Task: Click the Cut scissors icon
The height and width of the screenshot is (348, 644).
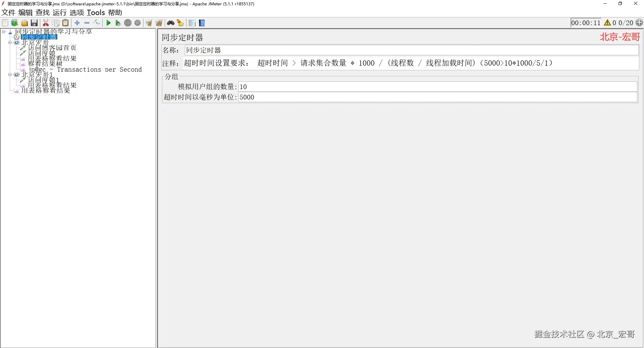Action: 46,23
